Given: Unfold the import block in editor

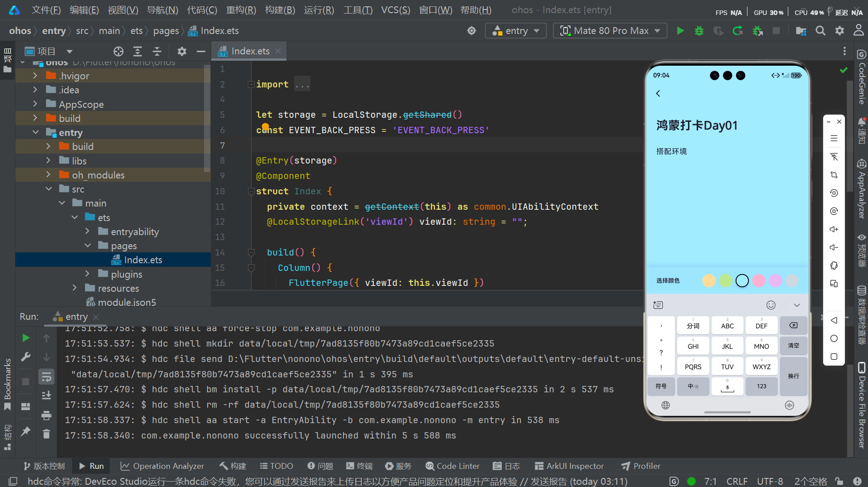Looking at the screenshot, I should (x=251, y=84).
